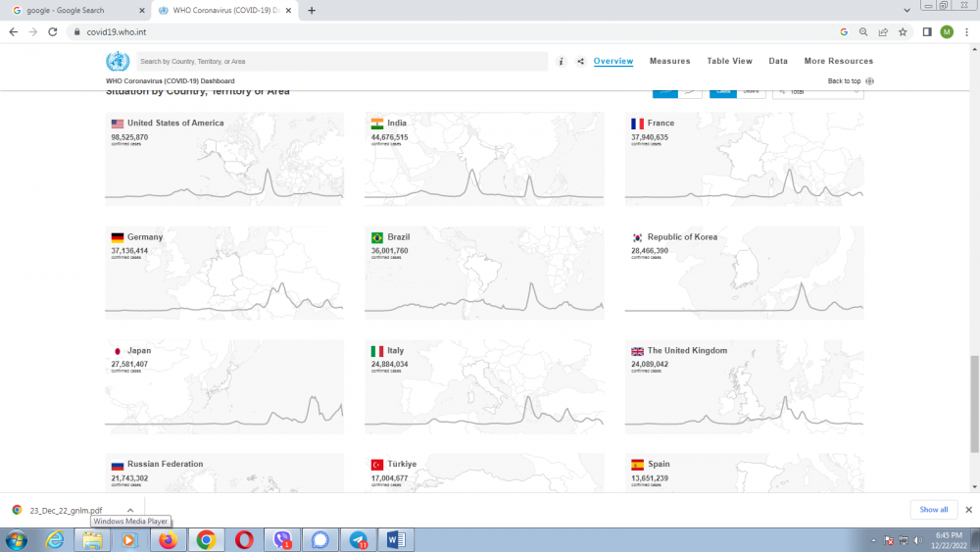Click the zoom magnifier icon in address bar
Image resolution: width=980 pixels, height=552 pixels.
coord(863,31)
